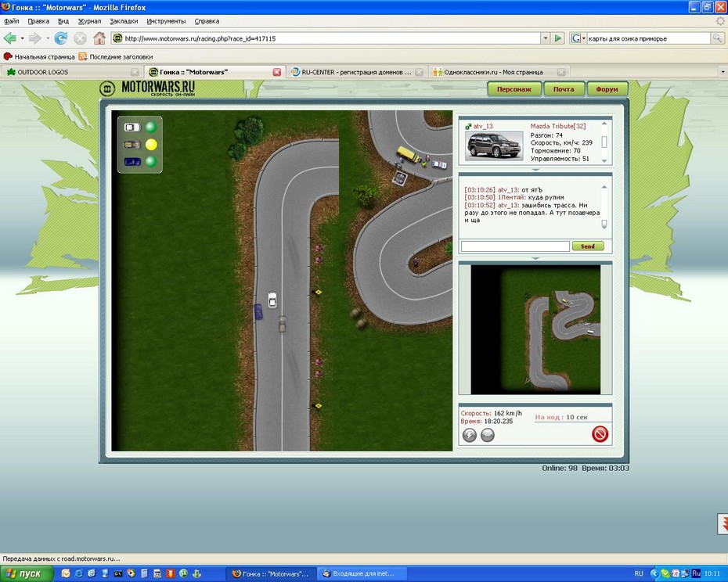This screenshot has height=582, width=728.
Task: Open the Закладки menu
Action: (124, 21)
